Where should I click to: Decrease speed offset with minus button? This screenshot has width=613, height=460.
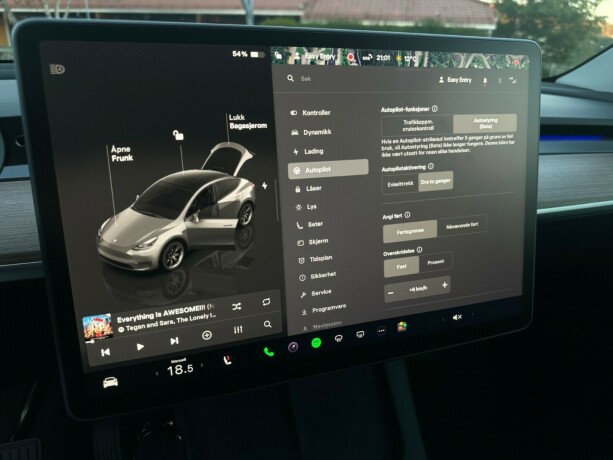[x=391, y=293]
